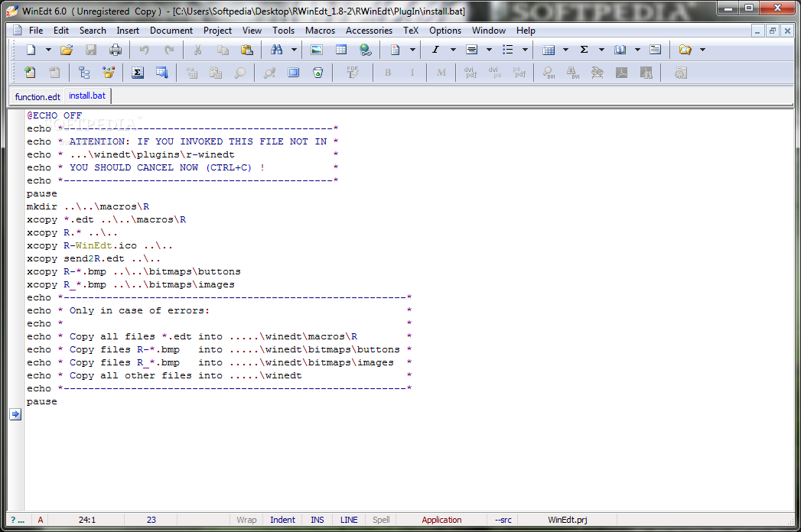
Task: Toggle LINE mode in the status bar
Action: 349,520
